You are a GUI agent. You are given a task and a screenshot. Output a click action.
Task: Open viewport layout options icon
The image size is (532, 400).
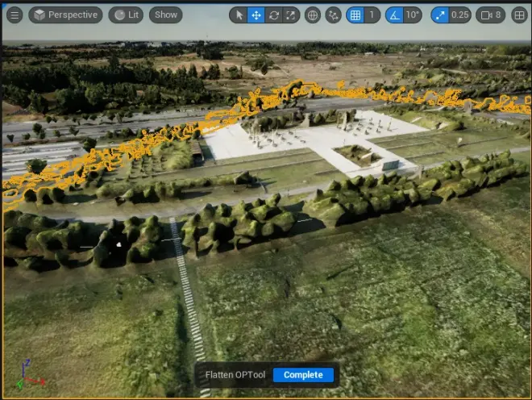[519, 15]
